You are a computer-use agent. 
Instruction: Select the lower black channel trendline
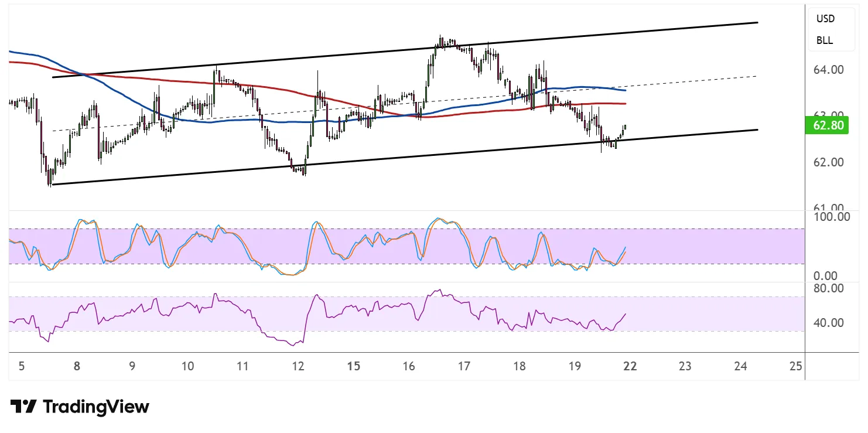pos(404,157)
